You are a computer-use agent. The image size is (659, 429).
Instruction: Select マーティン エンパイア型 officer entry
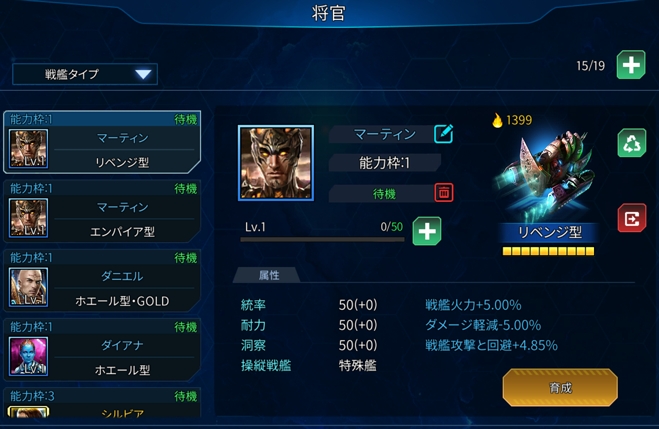102,211
